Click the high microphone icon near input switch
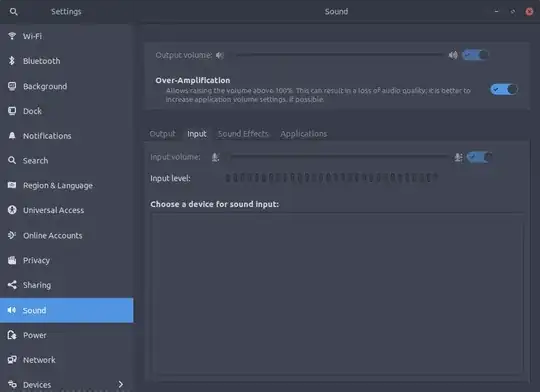This screenshot has width=540, height=392. (x=458, y=157)
